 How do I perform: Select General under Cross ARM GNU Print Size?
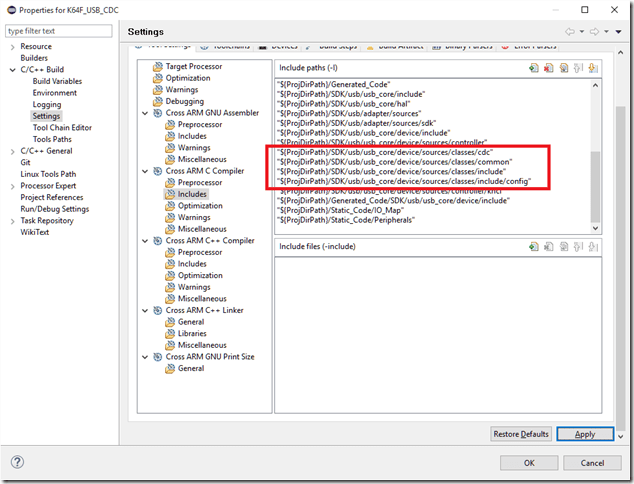point(191,368)
